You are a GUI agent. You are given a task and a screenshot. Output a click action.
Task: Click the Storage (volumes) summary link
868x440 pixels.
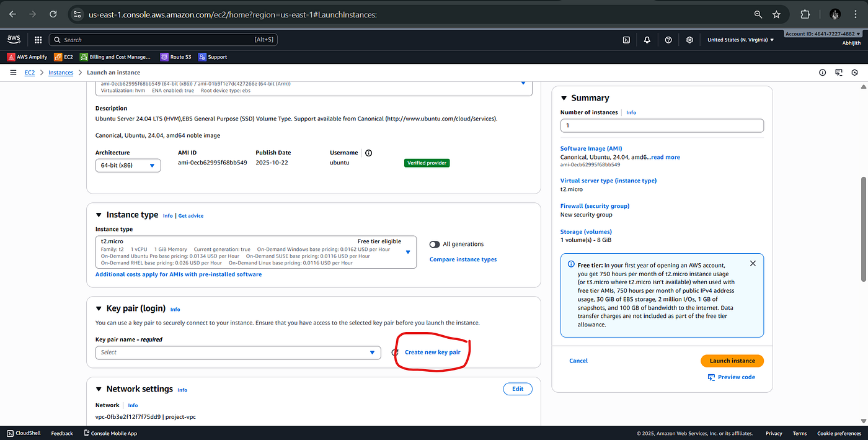(x=586, y=231)
